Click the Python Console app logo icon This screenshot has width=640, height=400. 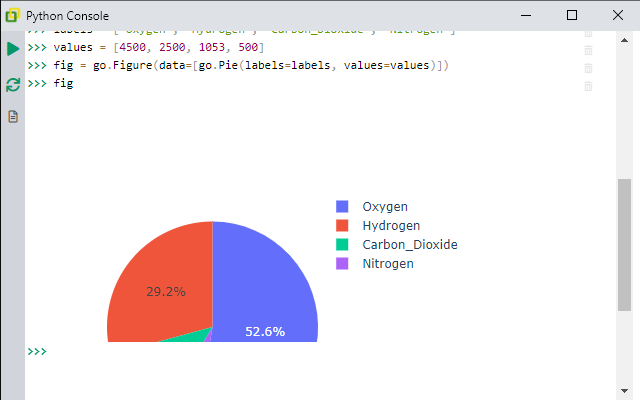tap(13, 16)
